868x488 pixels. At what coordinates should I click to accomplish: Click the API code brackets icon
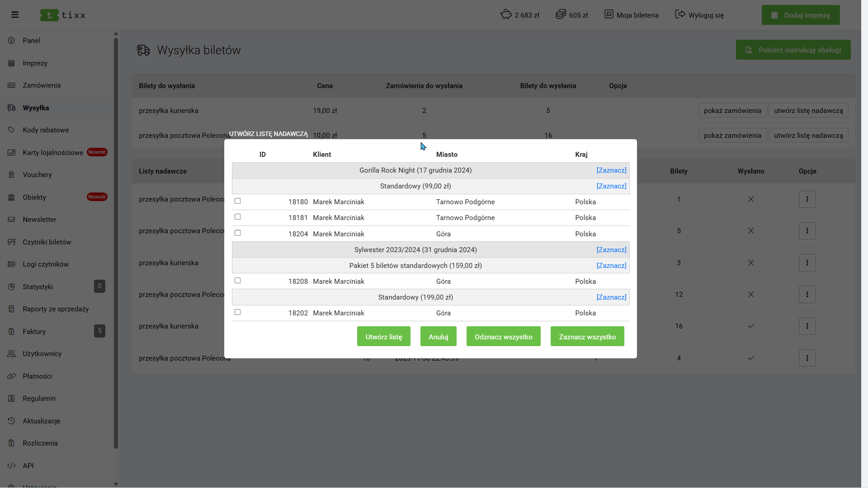[12, 465]
